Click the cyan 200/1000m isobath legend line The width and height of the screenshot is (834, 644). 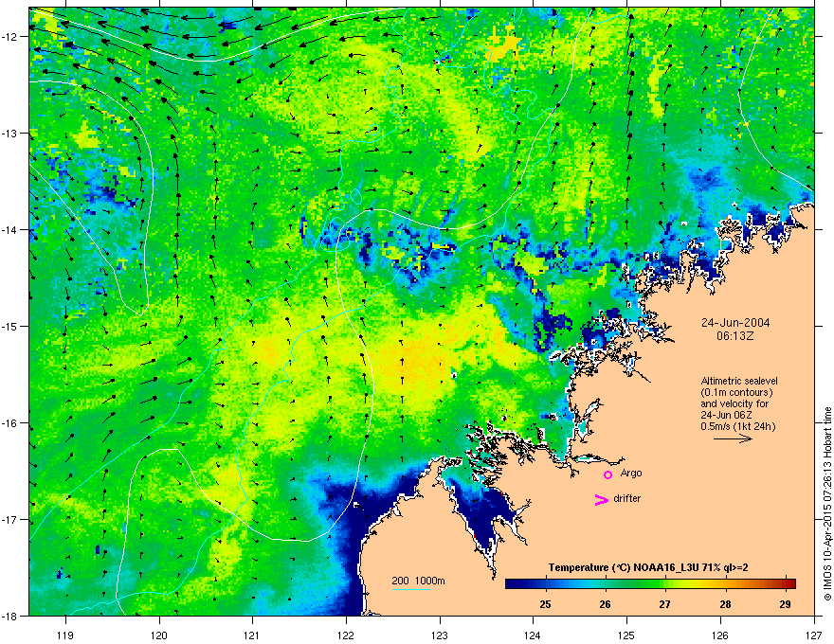click(x=410, y=589)
